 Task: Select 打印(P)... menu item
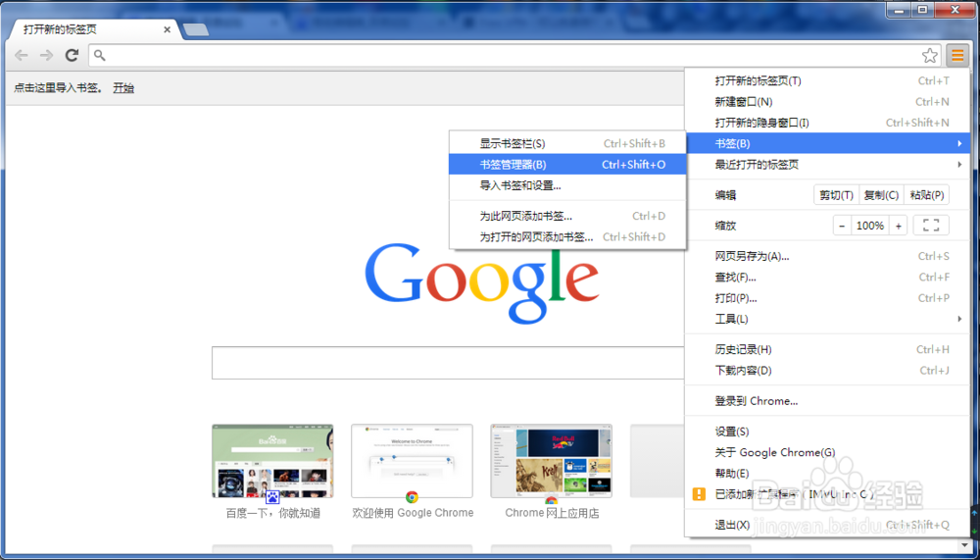click(829, 298)
